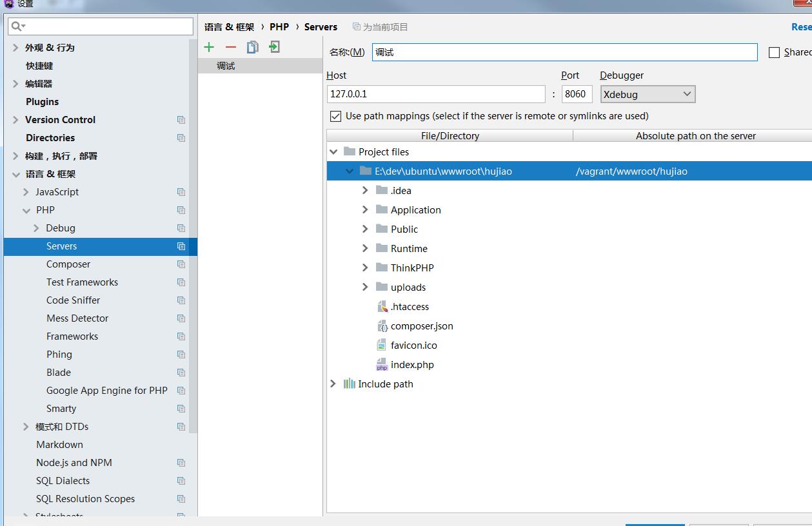
Task: Click the .htaccess file icon
Action: 382,307
